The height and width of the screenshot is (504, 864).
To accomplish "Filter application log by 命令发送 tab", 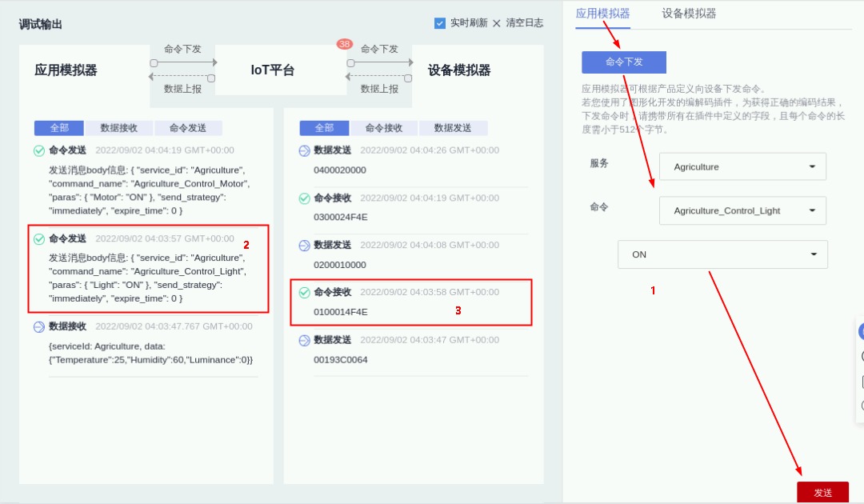I will tap(189, 128).
